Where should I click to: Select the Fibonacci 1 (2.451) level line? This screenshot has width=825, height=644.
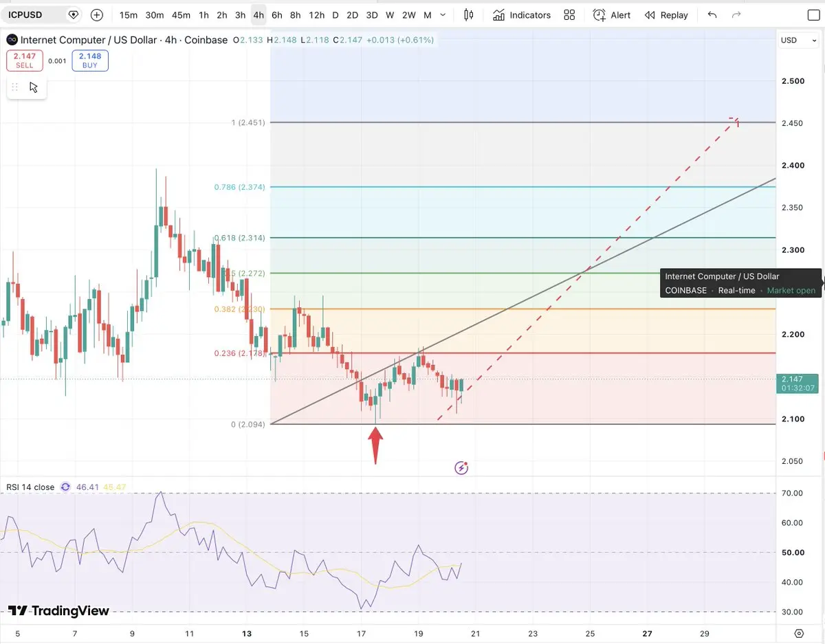[x=522, y=122]
